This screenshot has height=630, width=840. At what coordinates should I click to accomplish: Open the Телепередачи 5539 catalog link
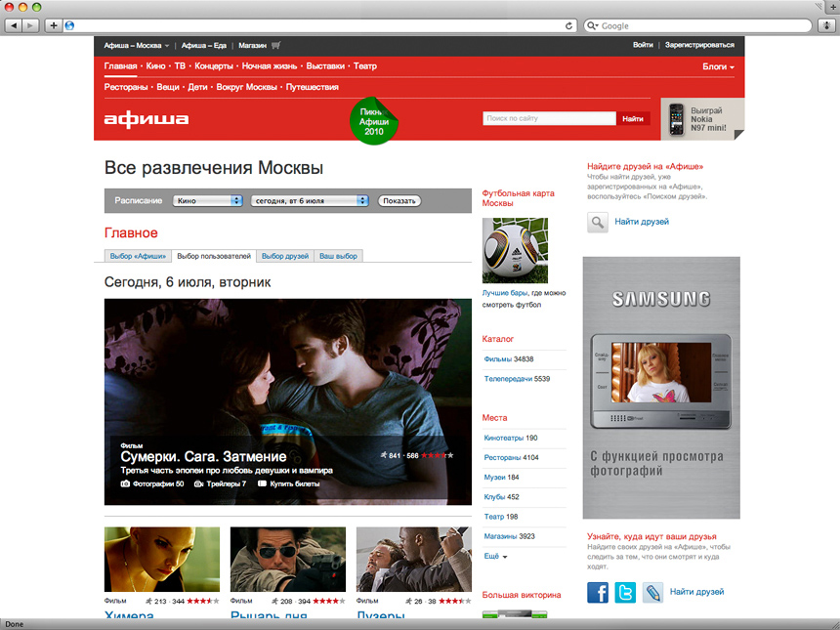[517, 379]
